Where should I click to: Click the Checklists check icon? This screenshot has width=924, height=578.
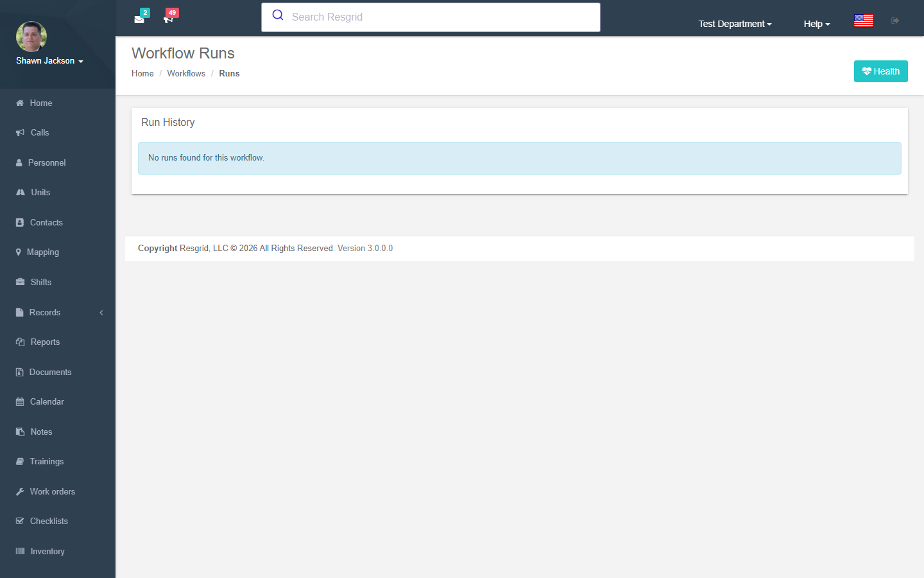click(20, 521)
